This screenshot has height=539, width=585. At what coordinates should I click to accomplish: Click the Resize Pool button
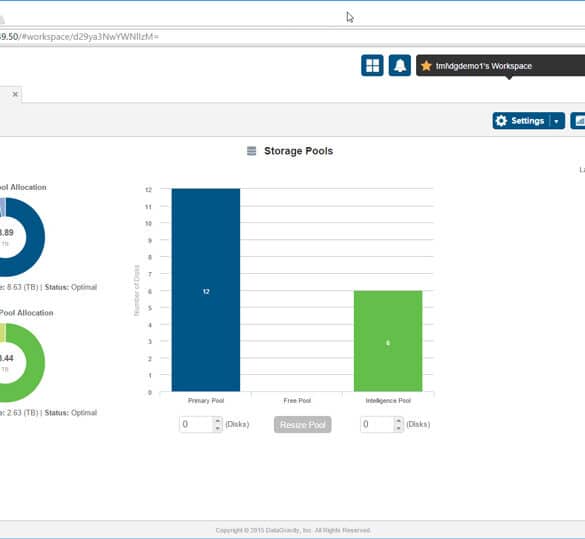point(303,425)
